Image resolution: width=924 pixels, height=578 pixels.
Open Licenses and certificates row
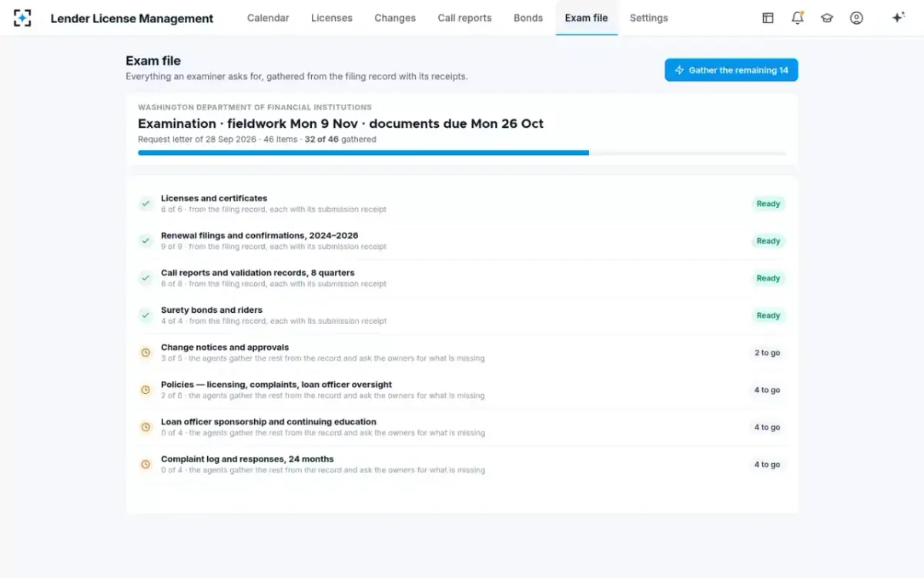tap(462, 204)
